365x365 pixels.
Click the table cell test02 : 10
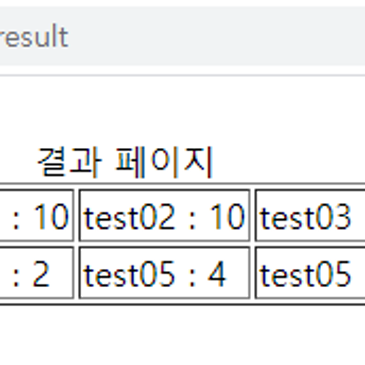(x=164, y=215)
